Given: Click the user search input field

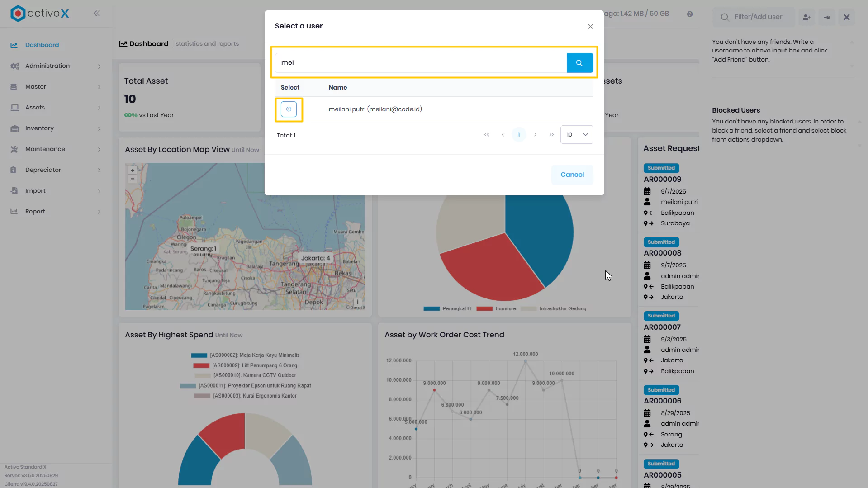Looking at the screenshot, I should (421, 63).
